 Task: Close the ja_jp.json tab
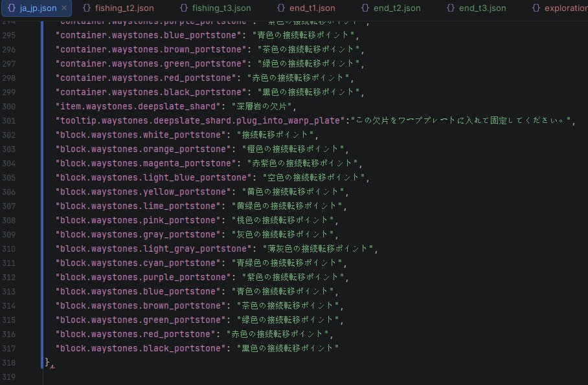click(64, 8)
